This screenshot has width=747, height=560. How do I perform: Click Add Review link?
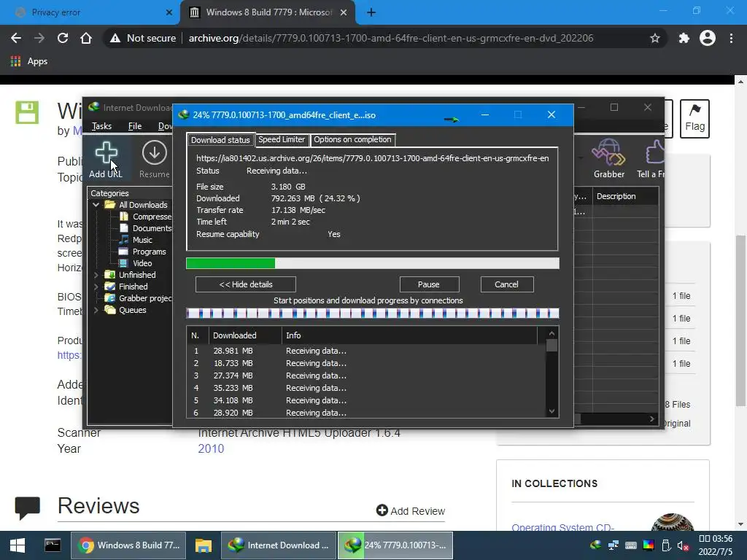pos(418,511)
